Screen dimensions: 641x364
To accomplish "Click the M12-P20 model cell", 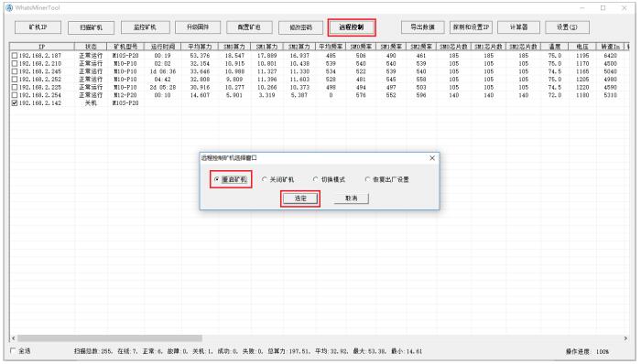I will pos(125,95).
